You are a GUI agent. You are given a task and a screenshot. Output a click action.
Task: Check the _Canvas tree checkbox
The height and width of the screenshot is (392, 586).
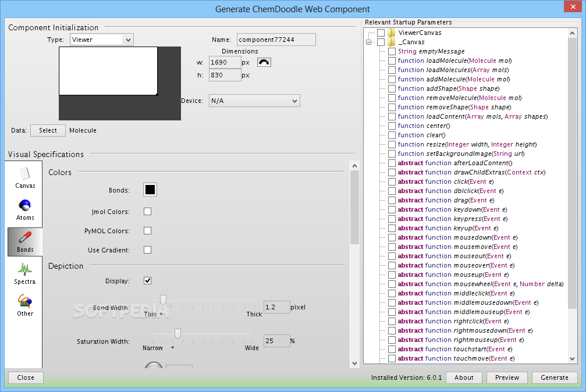pyautogui.click(x=381, y=42)
